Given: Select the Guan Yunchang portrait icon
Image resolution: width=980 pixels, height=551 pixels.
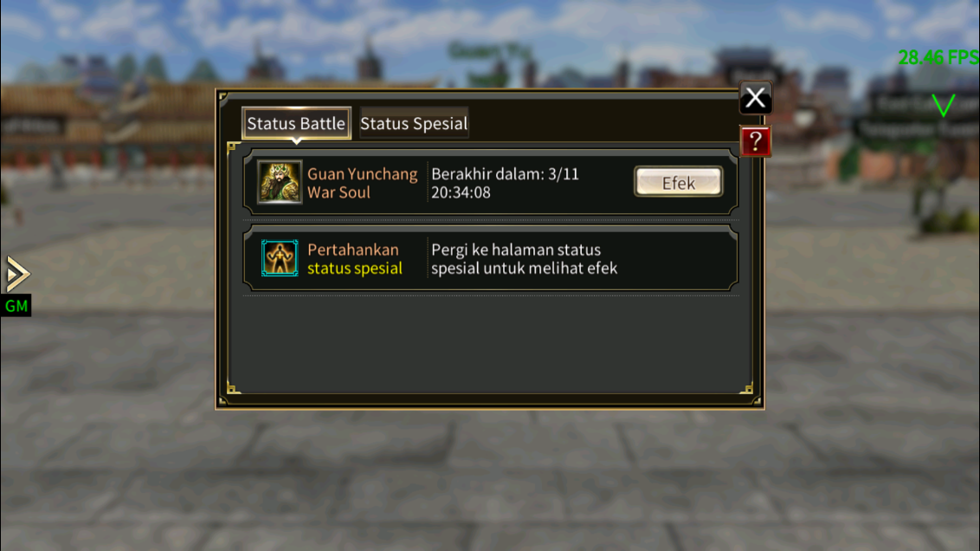Looking at the screenshot, I should 280,183.
